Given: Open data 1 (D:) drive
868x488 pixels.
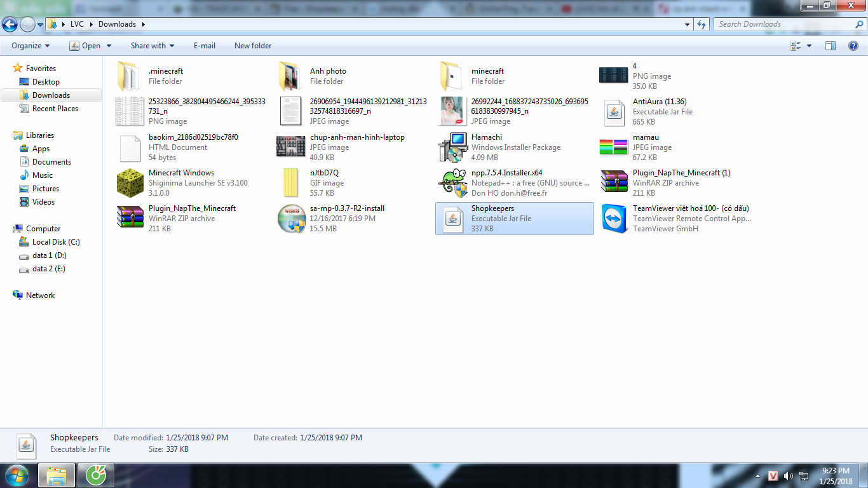Looking at the screenshot, I should (50, 255).
